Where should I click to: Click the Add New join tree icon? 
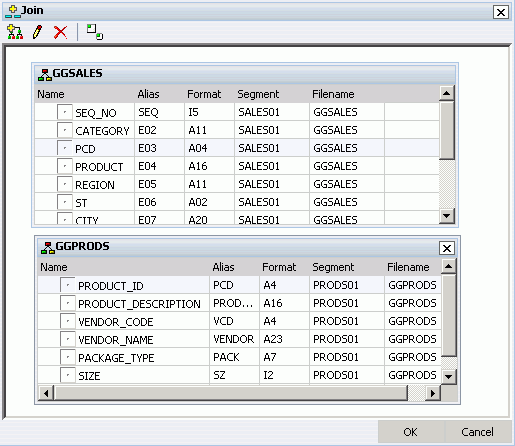click(x=15, y=32)
